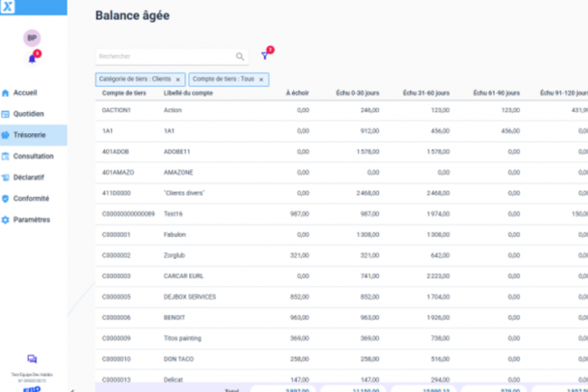
Task: Click the DEJBOX SERVICES label
Action: (190, 297)
